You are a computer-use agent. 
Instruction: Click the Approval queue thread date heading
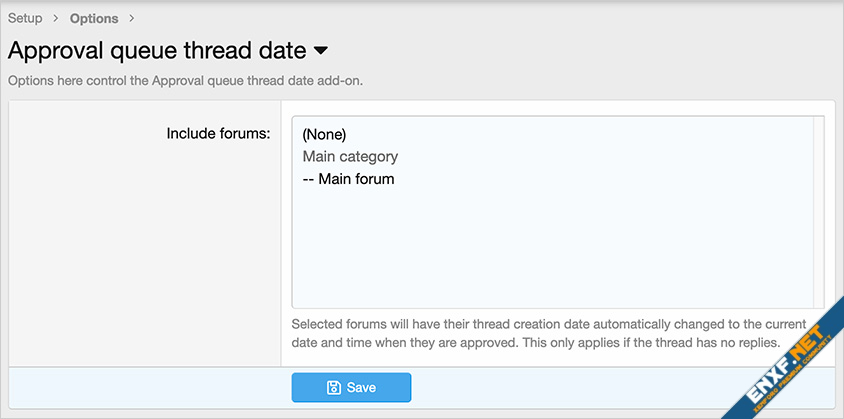point(155,50)
